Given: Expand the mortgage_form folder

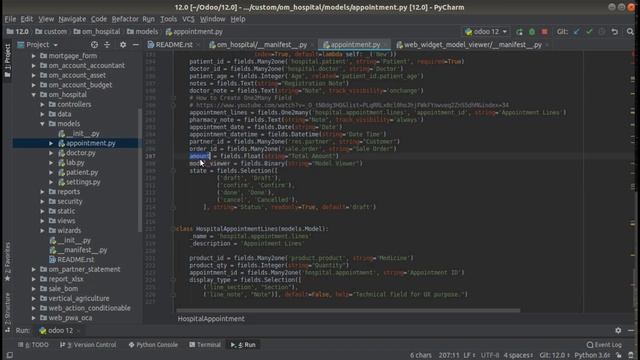Looking at the screenshot, I should tap(34, 56).
